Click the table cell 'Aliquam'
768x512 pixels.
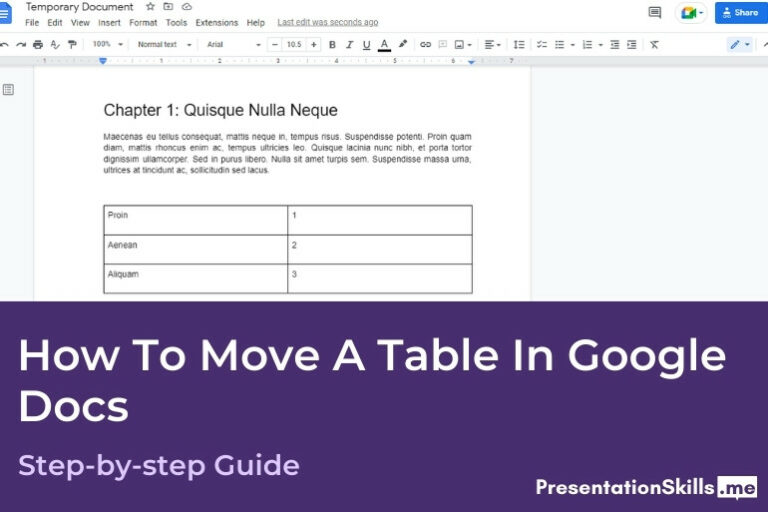(195, 279)
